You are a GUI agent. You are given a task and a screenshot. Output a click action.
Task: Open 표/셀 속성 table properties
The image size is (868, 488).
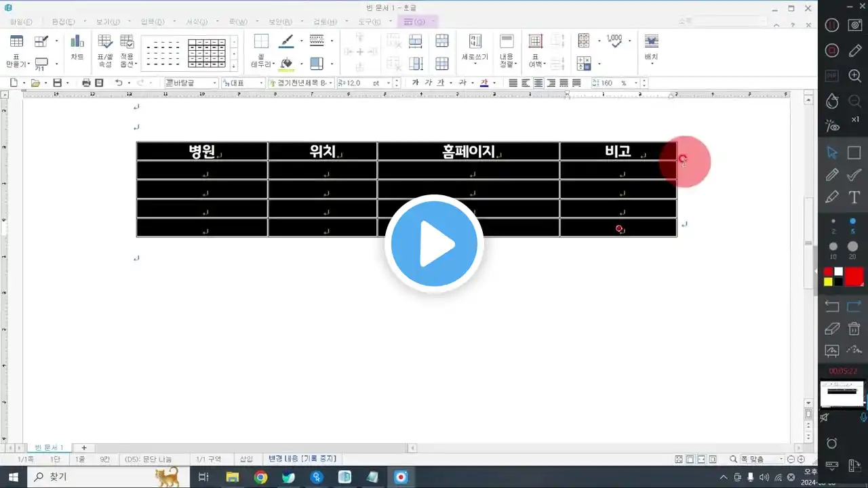click(x=105, y=50)
